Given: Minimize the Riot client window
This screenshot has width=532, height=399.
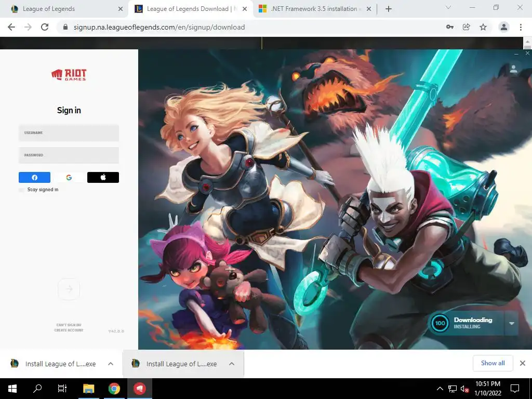Looking at the screenshot, I should tap(516, 54).
